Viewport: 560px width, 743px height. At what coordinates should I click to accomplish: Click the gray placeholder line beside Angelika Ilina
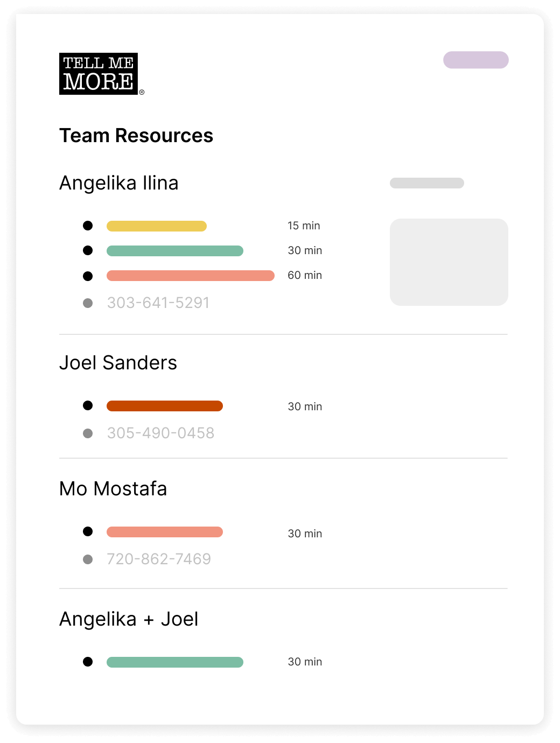[x=426, y=183]
